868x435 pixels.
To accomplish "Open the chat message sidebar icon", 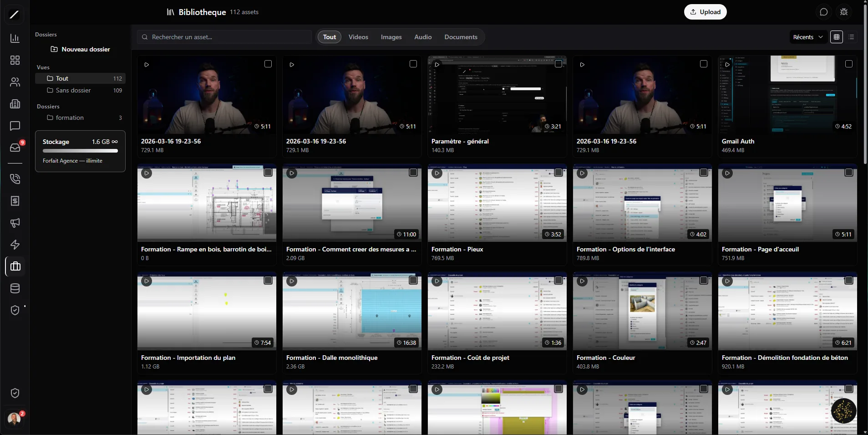I will (x=15, y=126).
